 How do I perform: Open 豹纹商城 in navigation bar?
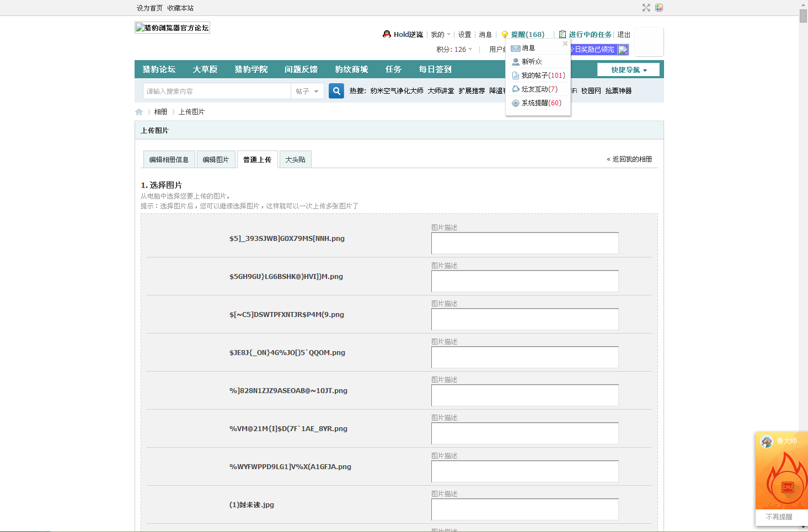tap(351, 69)
